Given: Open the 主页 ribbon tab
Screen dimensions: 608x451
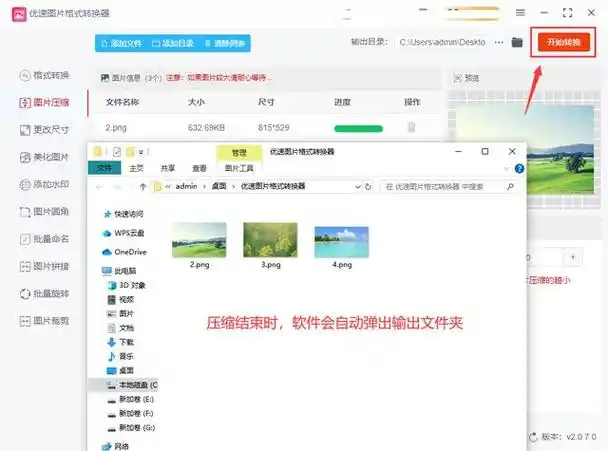Looking at the screenshot, I should point(136,168).
